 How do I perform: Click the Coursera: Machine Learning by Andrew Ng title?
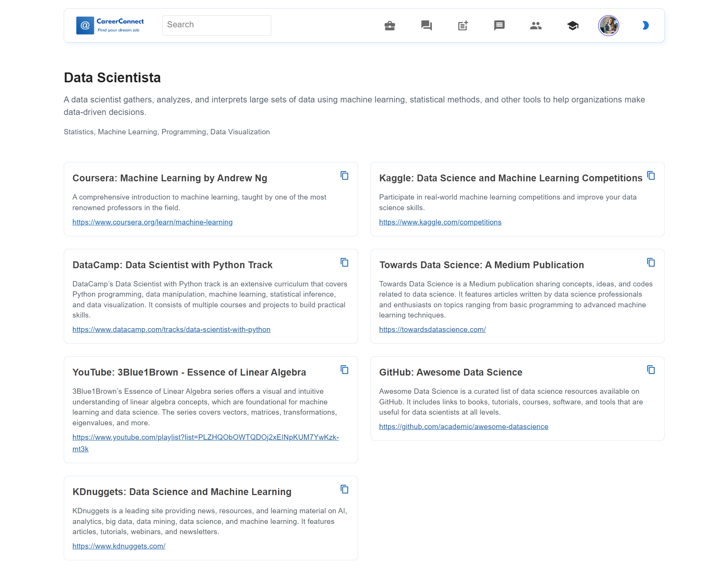pyautogui.click(x=170, y=178)
